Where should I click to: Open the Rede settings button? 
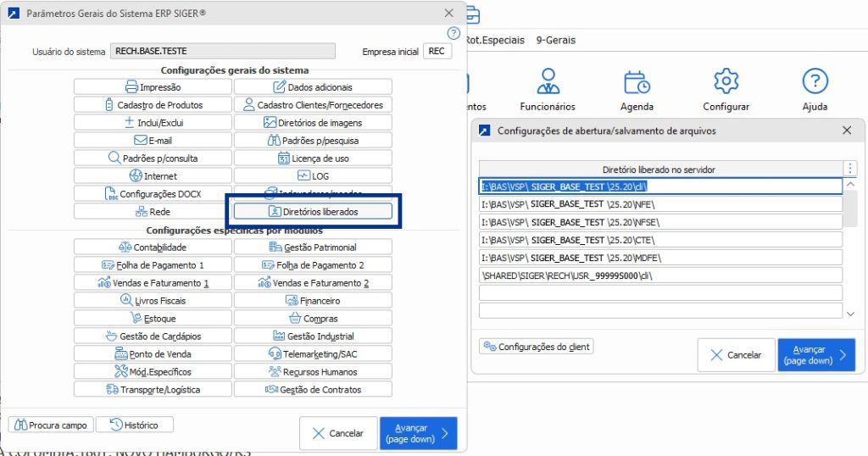[153, 211]
